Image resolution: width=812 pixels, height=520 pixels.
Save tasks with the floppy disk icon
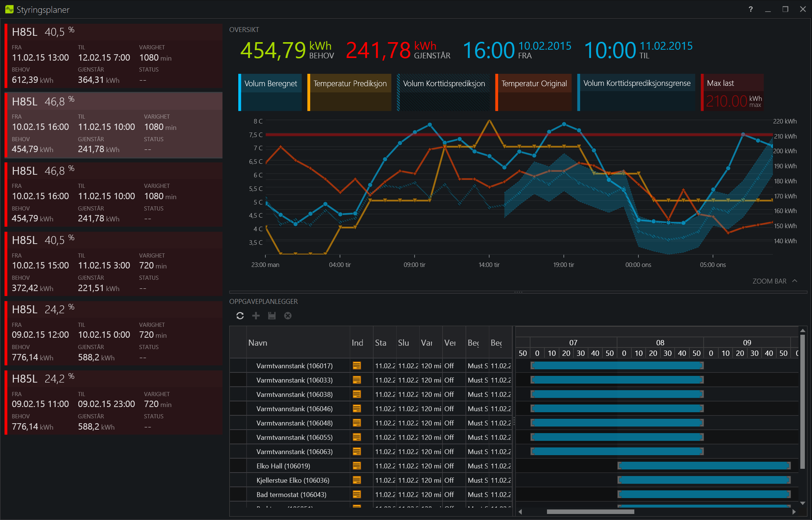click(x=272, y=316)
